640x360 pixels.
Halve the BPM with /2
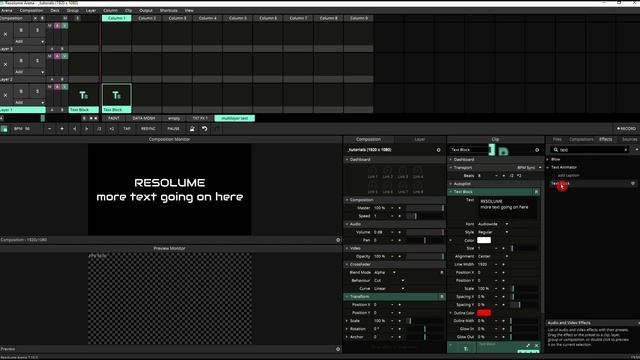(99, 129)
